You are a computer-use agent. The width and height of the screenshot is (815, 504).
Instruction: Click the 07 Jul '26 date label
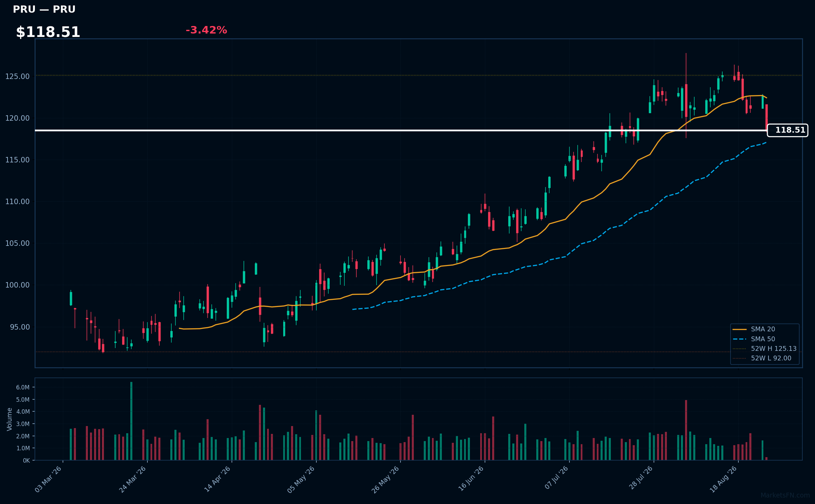[x=556, y=477]
